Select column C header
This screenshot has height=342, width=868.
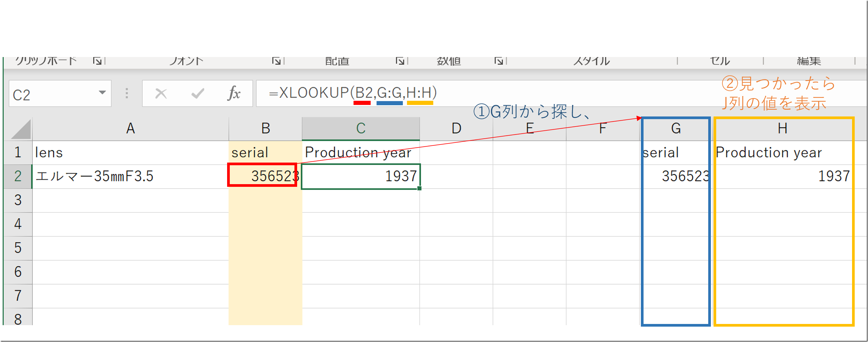pos(361,129)
